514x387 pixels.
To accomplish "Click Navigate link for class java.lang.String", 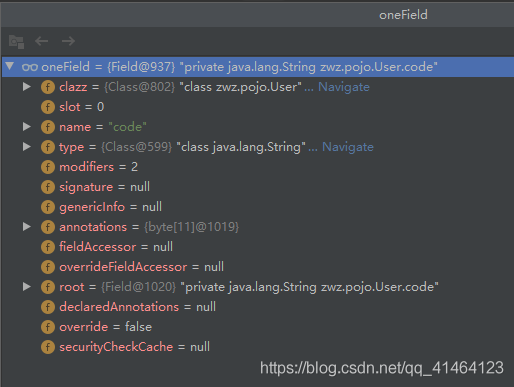I will click(348, 147).
